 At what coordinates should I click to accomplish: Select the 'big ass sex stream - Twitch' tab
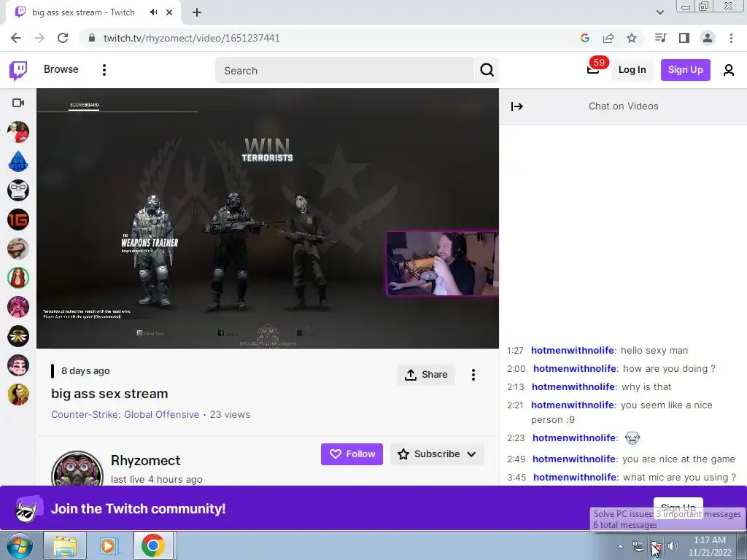point(93,12)
